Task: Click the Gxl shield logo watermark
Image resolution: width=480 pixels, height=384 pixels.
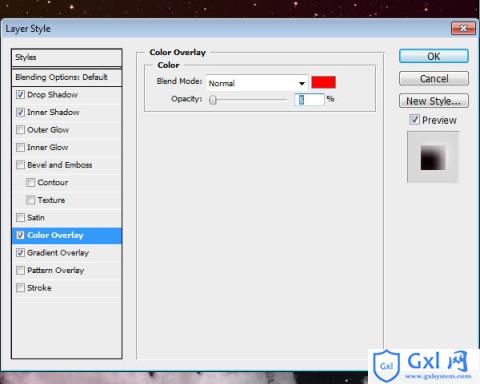Action: click(386, 366)
